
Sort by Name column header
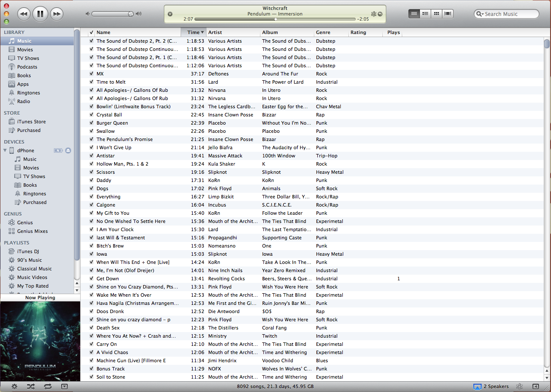pyautogui.click(x=138, y=32)
